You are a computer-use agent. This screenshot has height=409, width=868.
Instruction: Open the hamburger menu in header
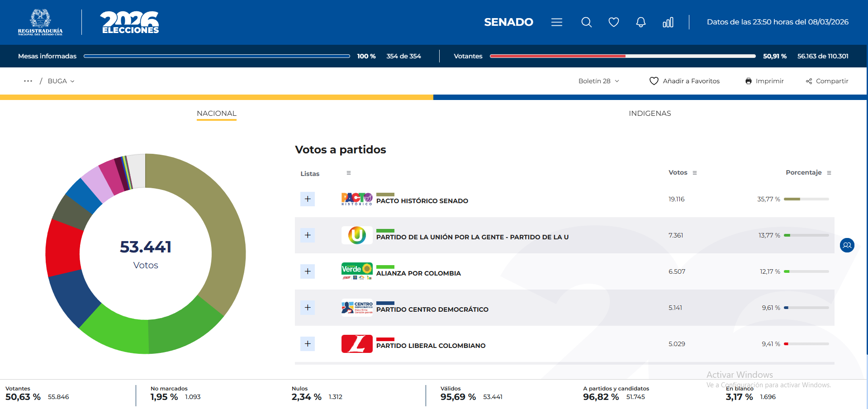point(556,22)
